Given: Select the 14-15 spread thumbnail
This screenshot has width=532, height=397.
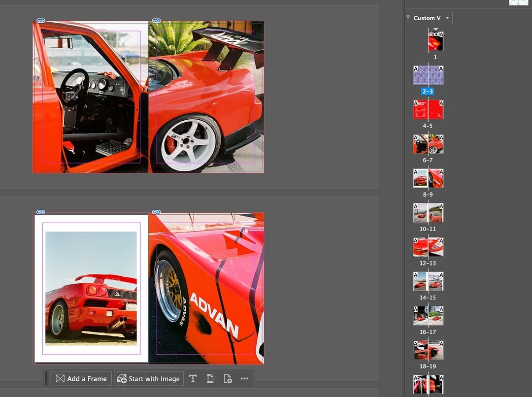Looking at the screenshot, I should (x=428, y=281).
